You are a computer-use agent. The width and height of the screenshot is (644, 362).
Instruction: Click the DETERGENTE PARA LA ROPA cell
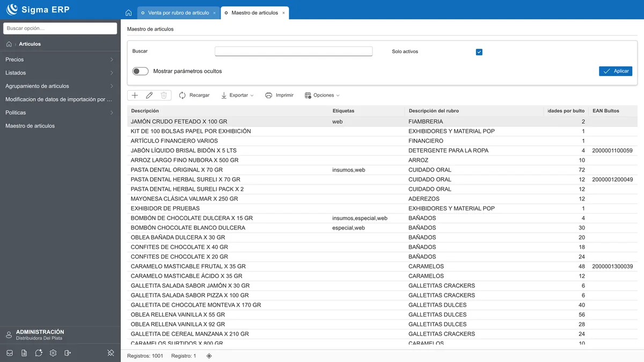pyautogui.click(x=449, y=151)
